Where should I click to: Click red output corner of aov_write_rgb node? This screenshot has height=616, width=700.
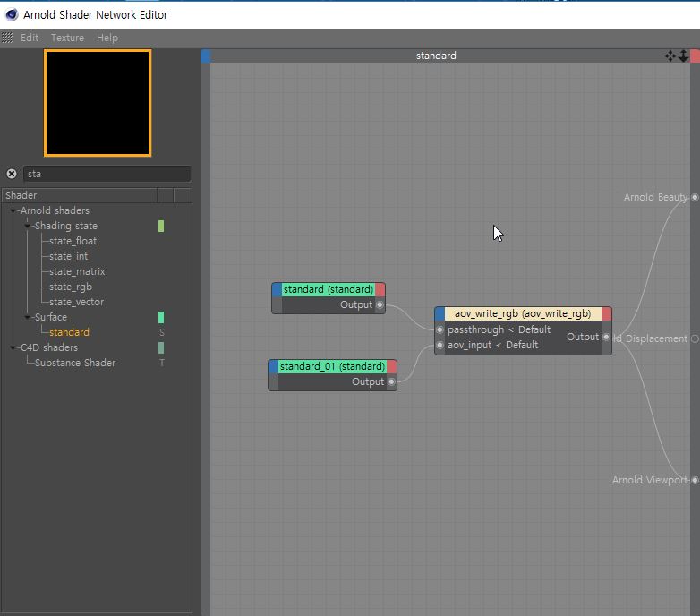tap(607, 313)
